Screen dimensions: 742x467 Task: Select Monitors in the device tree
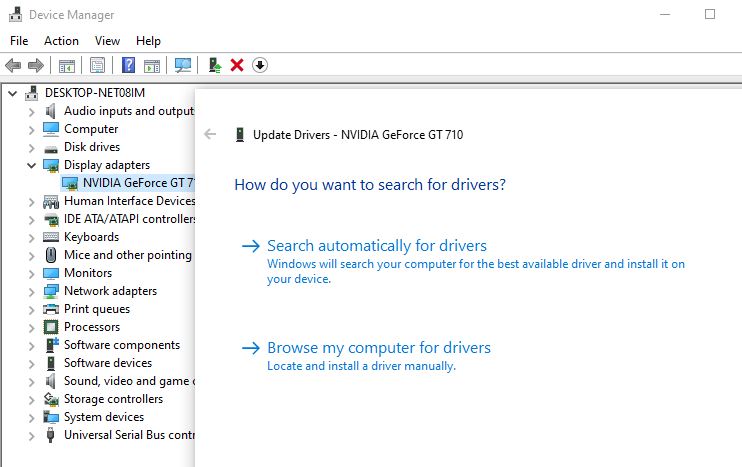pyautogui.click(x=88, y=273)
